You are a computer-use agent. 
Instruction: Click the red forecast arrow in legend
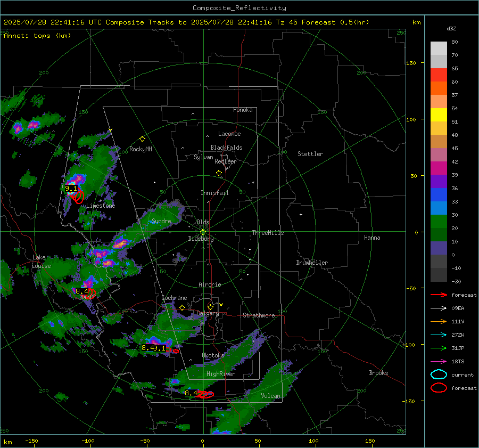coord(439,295)
